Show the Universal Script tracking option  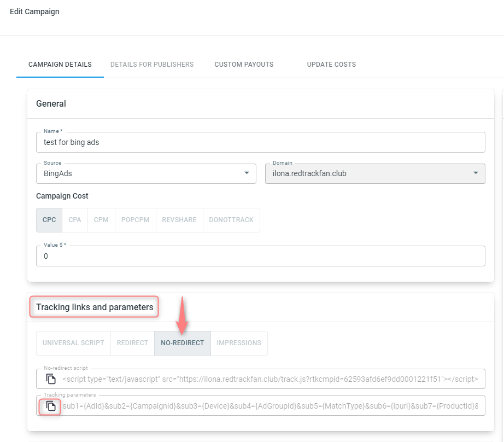74,343
